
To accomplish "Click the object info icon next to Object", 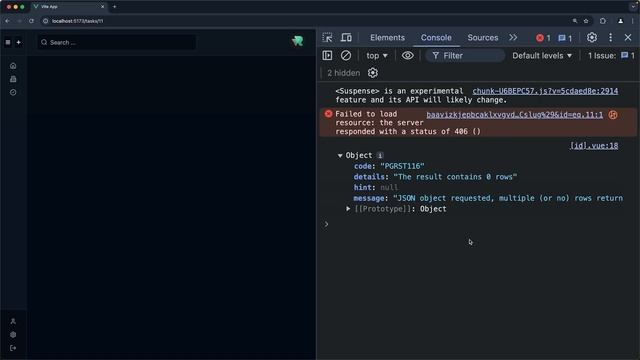I will click(380, 155).
